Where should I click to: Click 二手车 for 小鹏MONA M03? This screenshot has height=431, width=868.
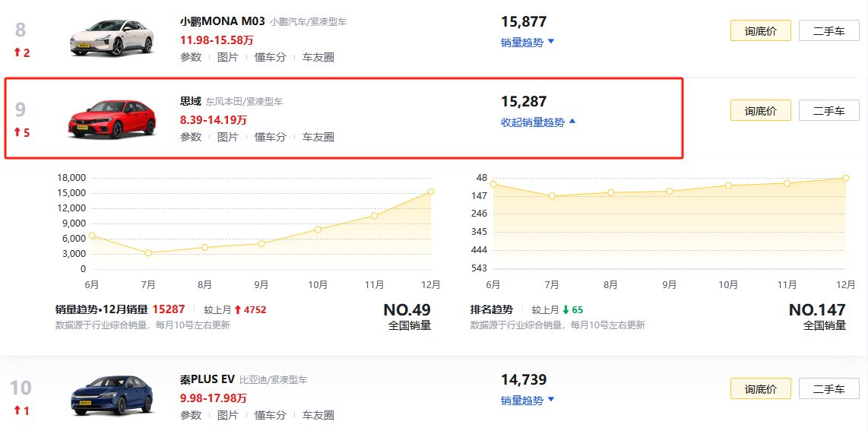pyautogui.click(x=828, y=31)
